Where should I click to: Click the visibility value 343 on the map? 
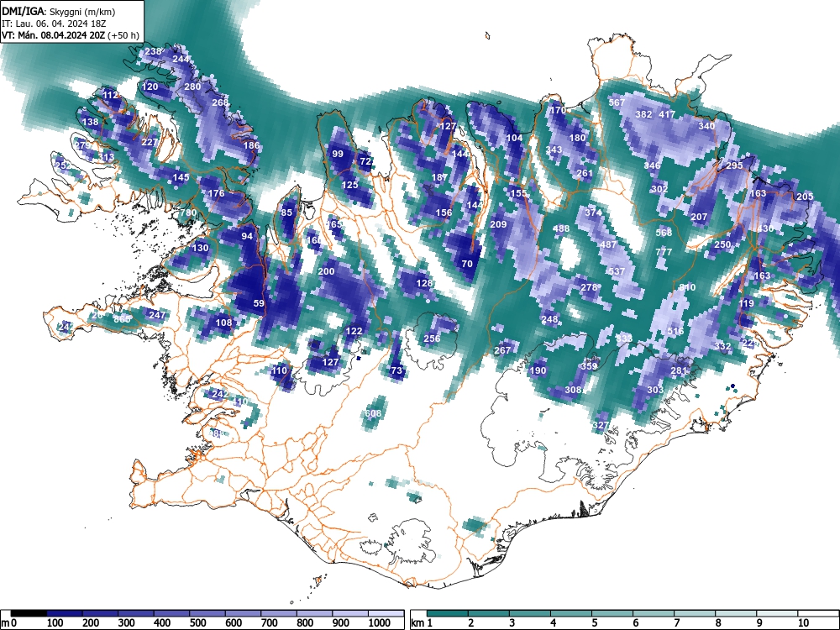tap(554, 150)
